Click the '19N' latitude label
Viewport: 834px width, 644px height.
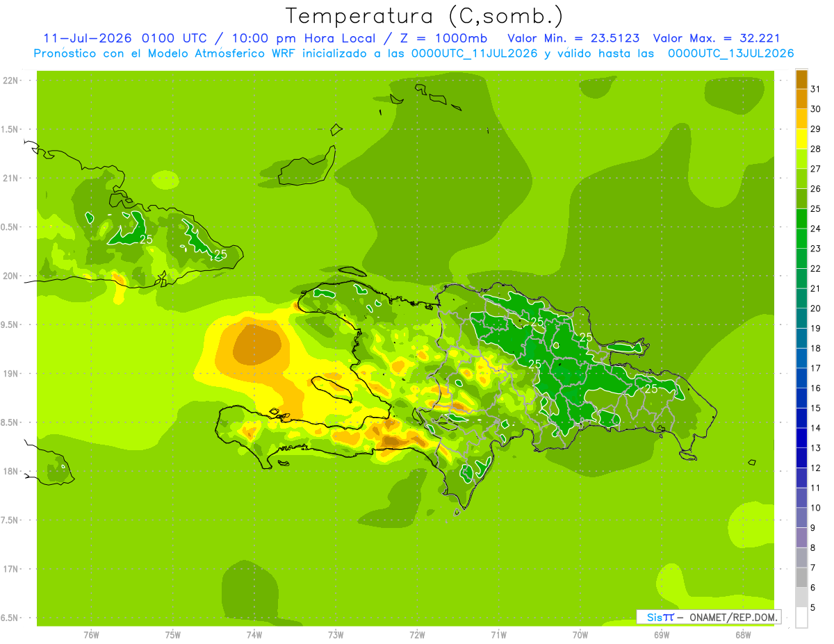pos(10,374)
